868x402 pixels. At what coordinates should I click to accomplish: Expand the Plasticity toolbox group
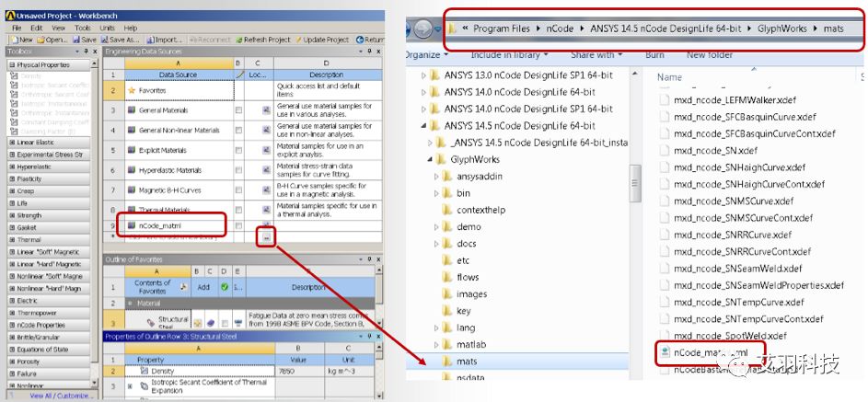[x=12, y=178]
